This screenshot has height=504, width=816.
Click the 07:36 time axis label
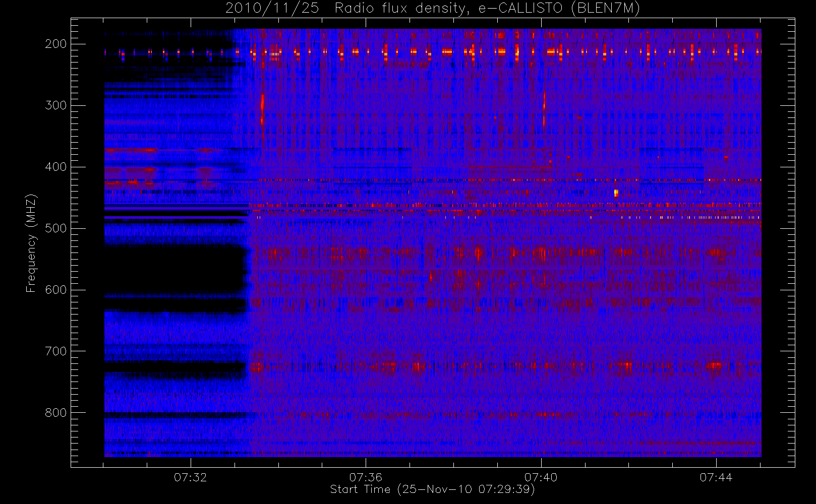pyautogui.click(x=366, y=477)
